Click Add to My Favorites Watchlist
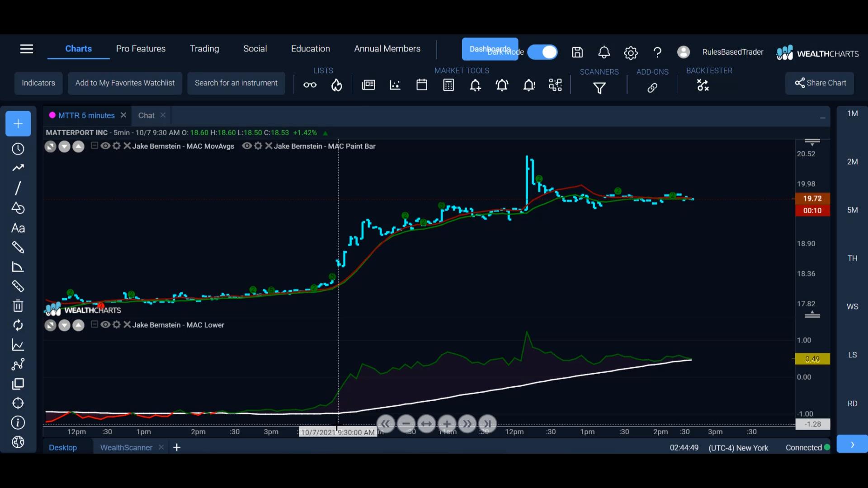 [x=125, y=83]
